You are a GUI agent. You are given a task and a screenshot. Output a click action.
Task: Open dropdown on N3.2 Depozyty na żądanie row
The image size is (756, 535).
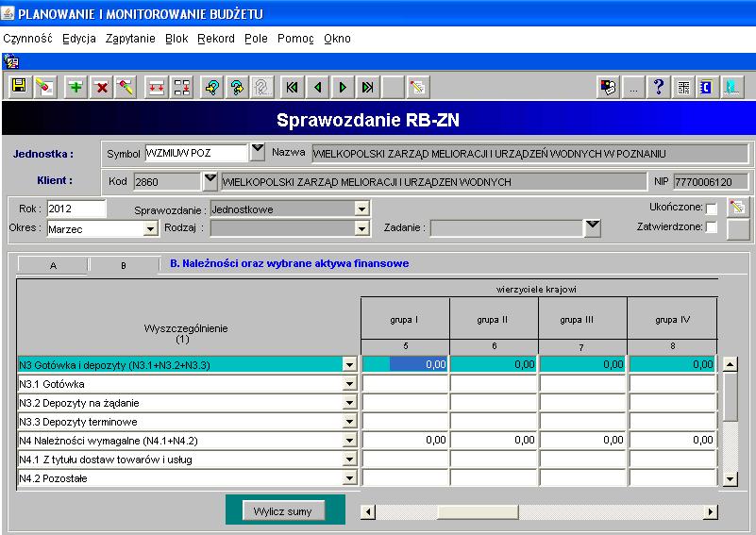coord(350,403)
